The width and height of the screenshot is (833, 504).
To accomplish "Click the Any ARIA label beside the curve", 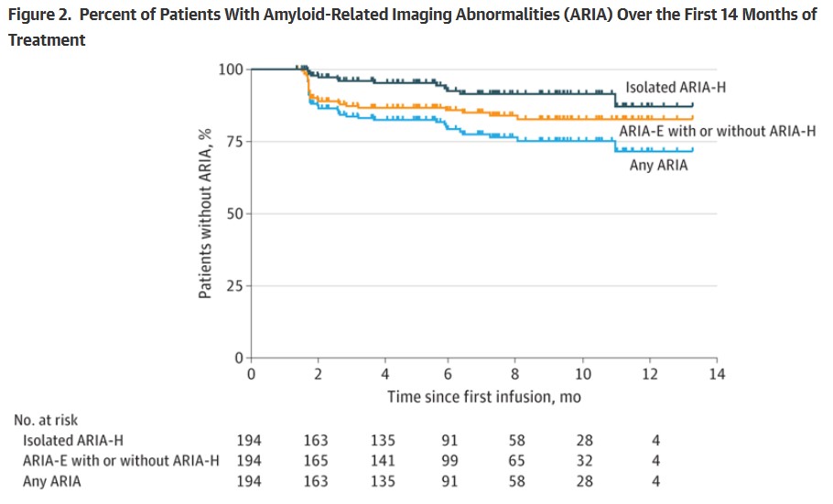I will 658,166.
